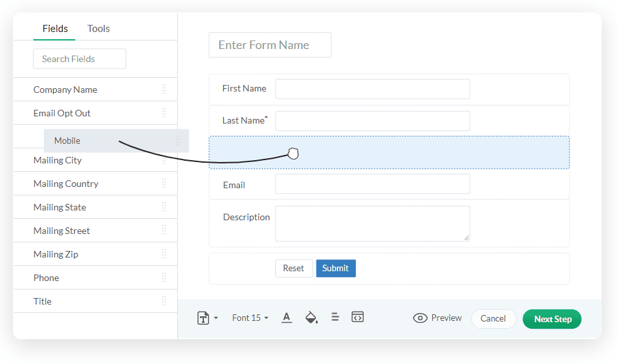
Task: Switch to the Fields tab
Action: tap(55, 29)
